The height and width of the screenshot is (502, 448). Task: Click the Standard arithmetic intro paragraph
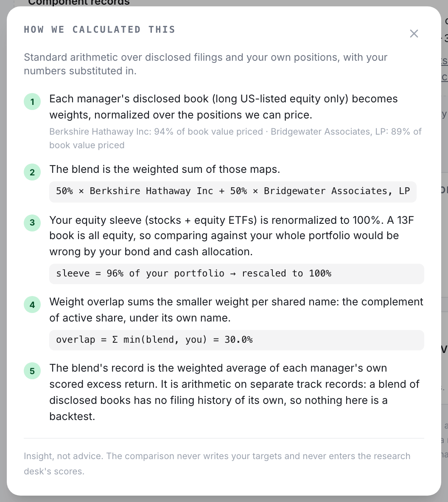coord(206,64)
